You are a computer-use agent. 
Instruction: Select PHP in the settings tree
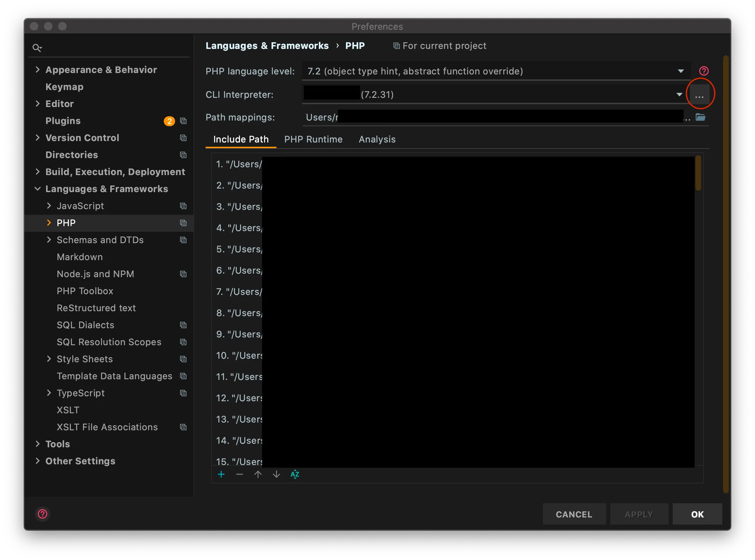[65, 223]
